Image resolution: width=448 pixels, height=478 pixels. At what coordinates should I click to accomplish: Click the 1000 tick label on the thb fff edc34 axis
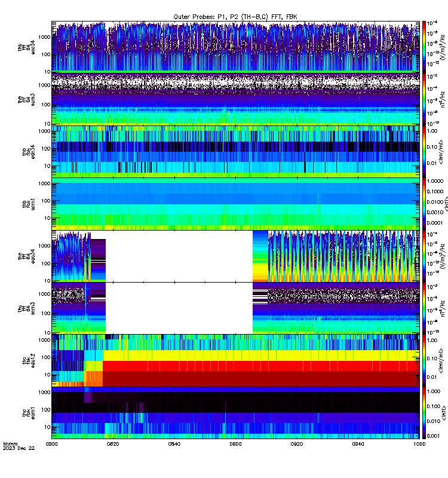(44, 37)
